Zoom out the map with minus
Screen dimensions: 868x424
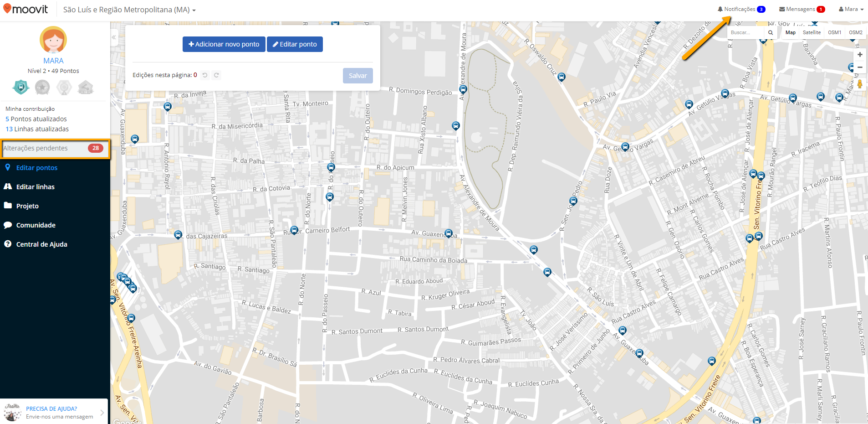pos(860,67)
